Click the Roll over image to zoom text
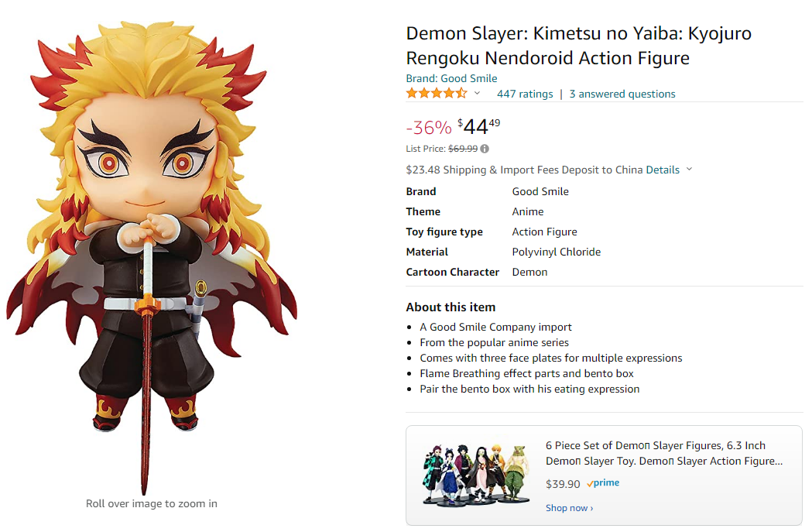The height and width of the screenshot is (532, 812). coord(151,503)
